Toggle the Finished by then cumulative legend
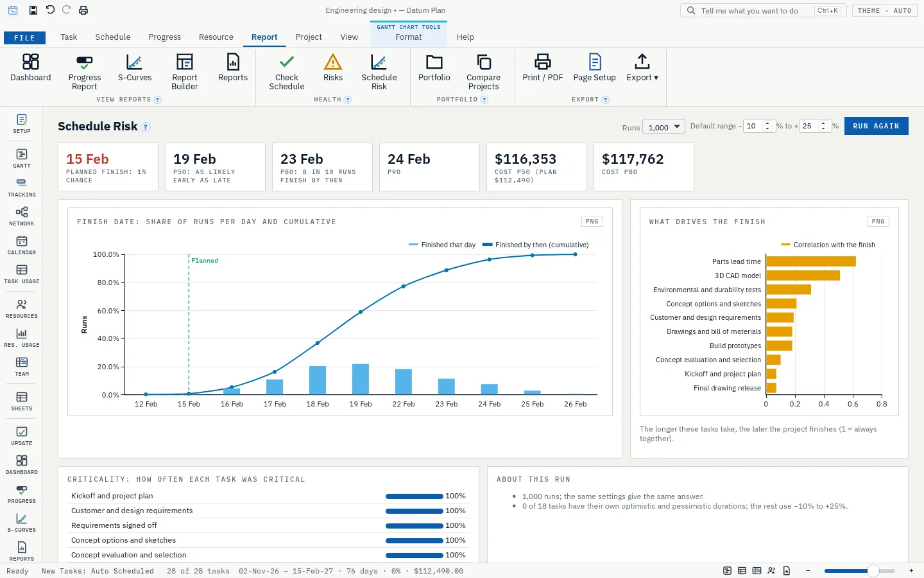This screenshot has height=578, width=924. tap(535, 245)
